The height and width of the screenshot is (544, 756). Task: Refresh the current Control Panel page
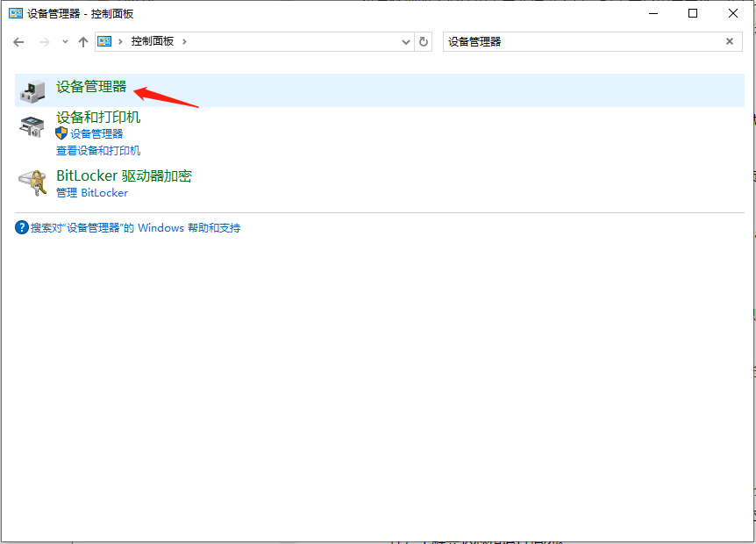point(424,41)
